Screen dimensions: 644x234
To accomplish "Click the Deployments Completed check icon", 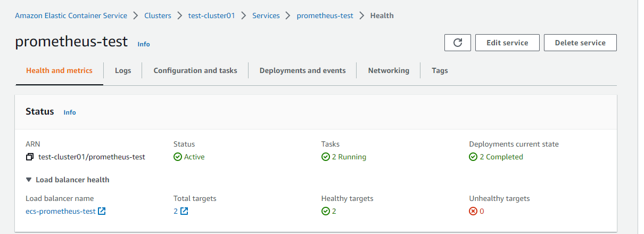I will pyautogui.click(x=473, y=157).
